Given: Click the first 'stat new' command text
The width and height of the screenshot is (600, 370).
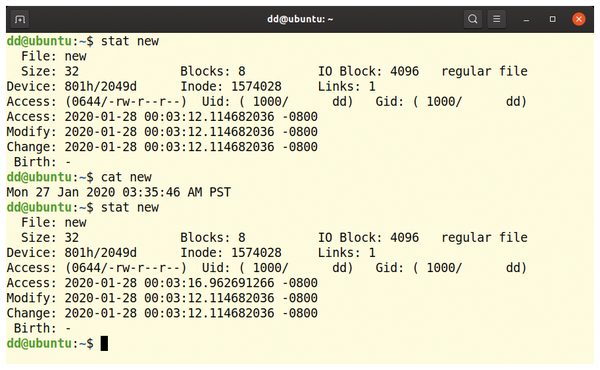Looking at the screenshot, I should coord(130,41).
